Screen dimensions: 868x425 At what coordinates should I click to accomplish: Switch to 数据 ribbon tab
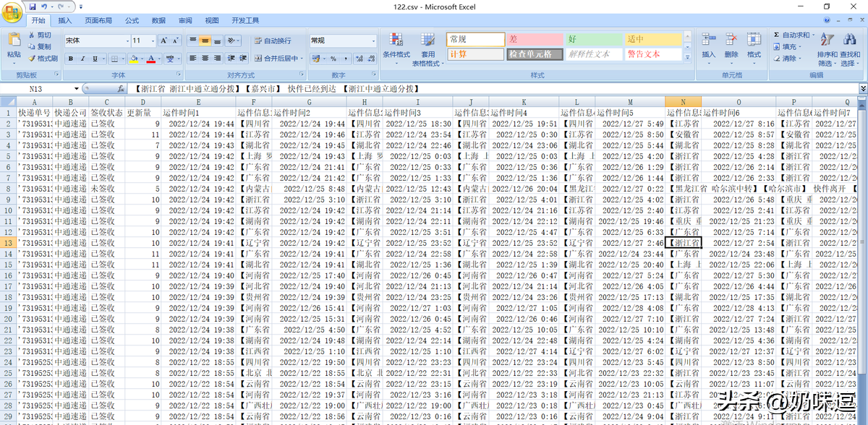pos(158,20)
